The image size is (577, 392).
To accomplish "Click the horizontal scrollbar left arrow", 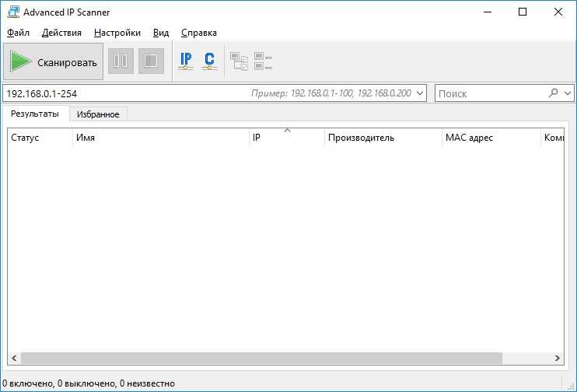I will [x=14, y=358].
